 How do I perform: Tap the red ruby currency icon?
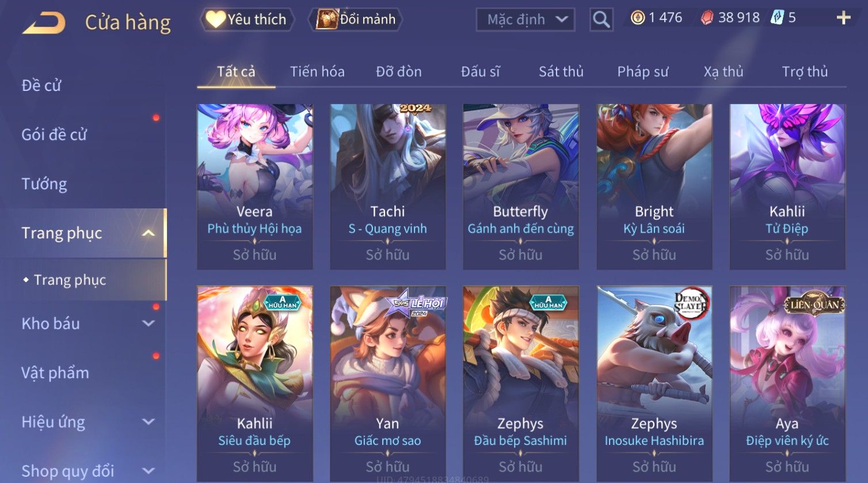[707, 18]
